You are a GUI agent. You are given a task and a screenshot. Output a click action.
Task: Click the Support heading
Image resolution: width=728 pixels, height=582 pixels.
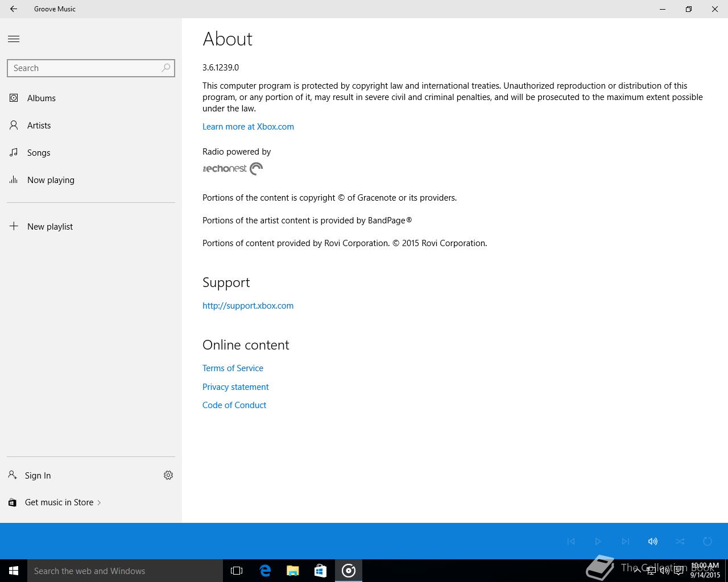226,282
